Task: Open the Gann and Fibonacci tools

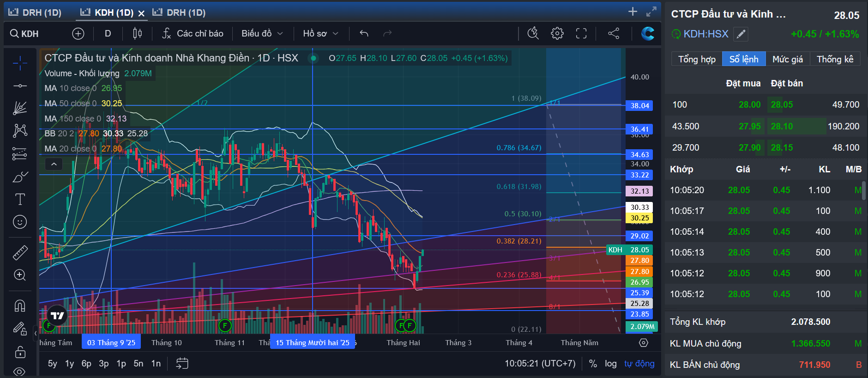Action: pos(20,108)
